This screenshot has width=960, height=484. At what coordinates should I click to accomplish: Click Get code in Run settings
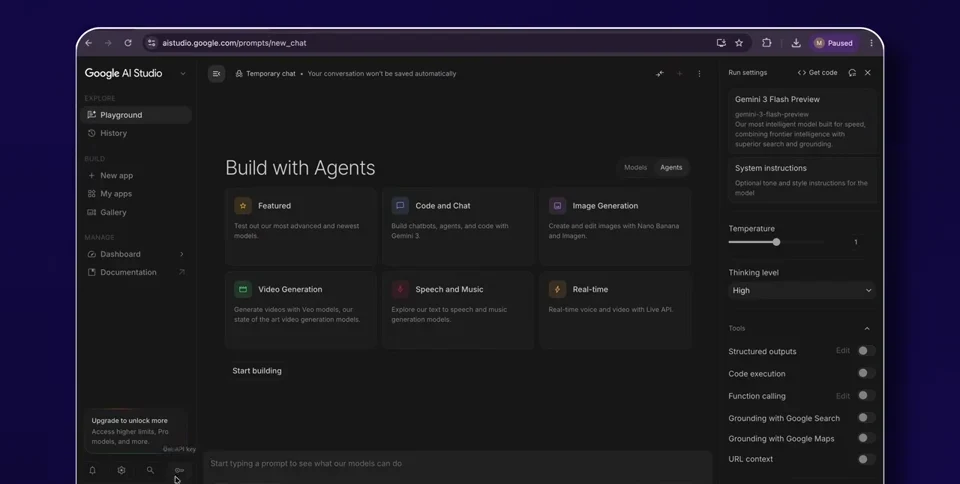[x=817, y=72]
